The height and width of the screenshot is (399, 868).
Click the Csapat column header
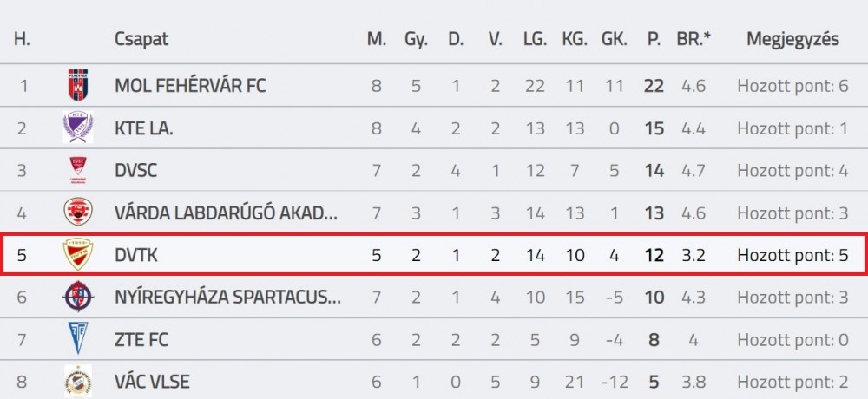[141, 39]
